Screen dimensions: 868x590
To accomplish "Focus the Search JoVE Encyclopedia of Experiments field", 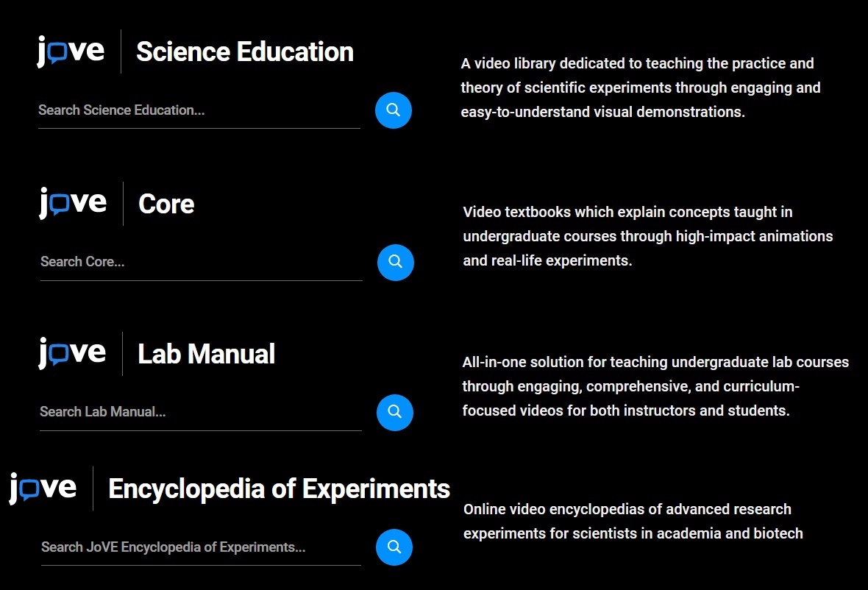I will pos(201,547).
